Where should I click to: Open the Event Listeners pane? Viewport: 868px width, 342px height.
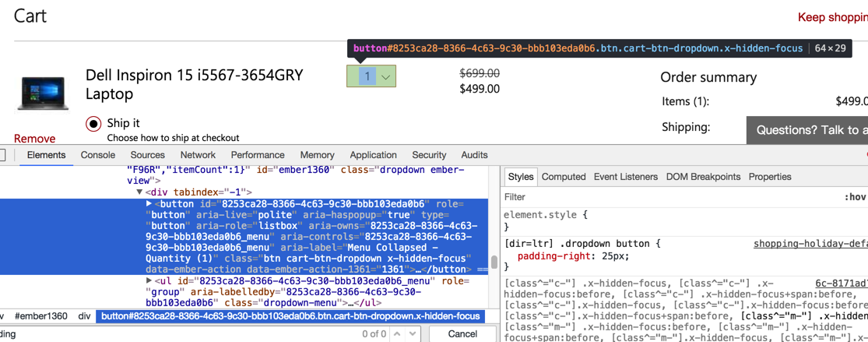626,177
